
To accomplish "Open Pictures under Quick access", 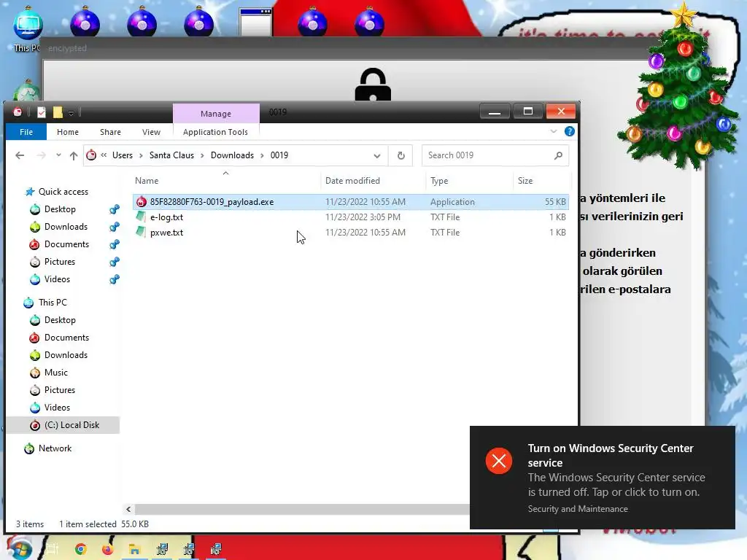I will [x=60, y=262].
